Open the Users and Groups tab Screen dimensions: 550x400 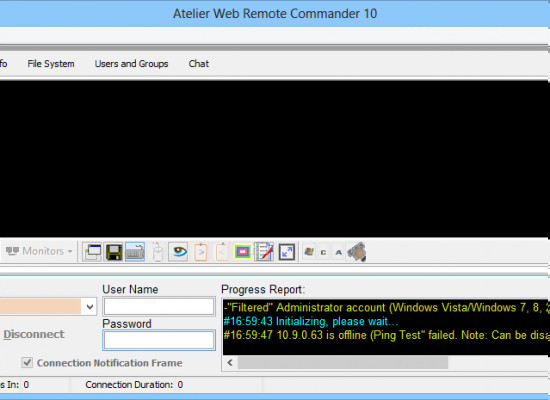point(132,64)
